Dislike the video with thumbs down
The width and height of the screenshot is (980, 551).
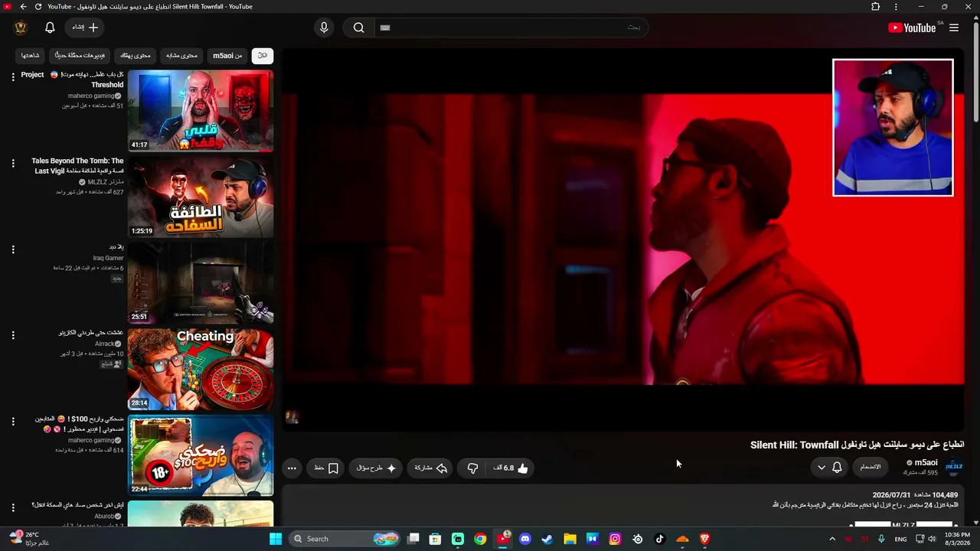[x=472, y=468]
